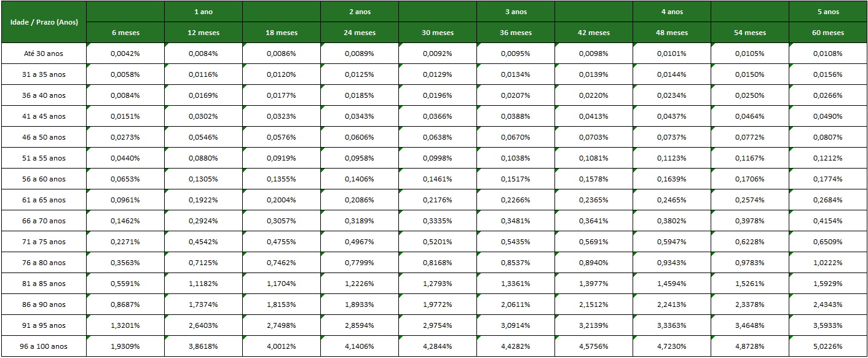Screen dimensions: 868x358
Task: Select the '3 anos' header cell
Action: tap(516, 12)
